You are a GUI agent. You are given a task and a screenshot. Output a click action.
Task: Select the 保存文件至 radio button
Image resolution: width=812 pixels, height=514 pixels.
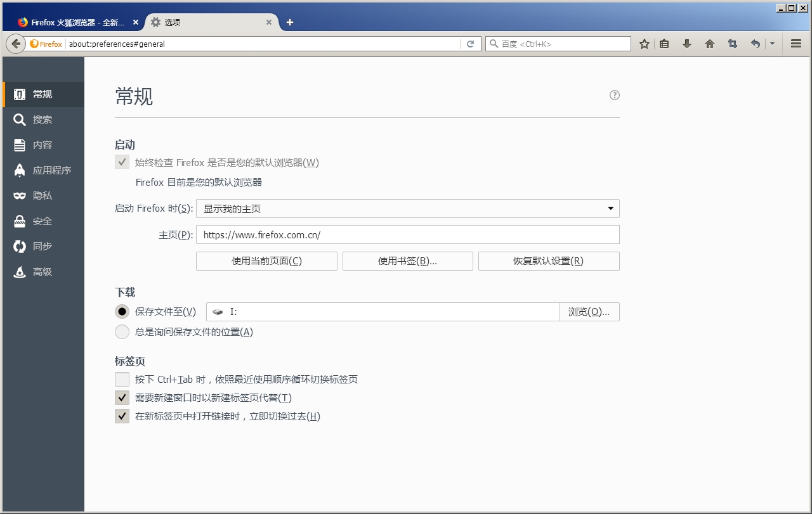(122, 312)
